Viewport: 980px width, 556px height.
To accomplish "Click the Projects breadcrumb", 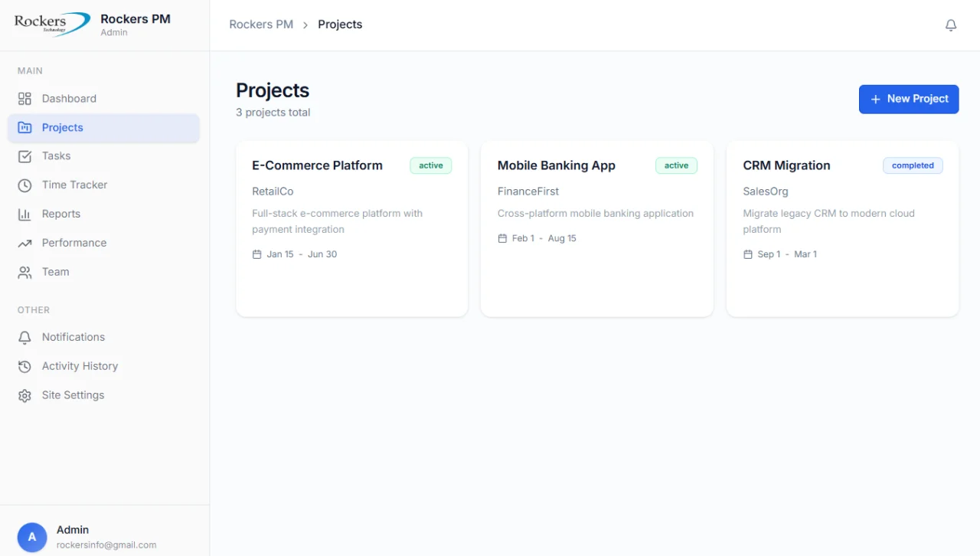I will coord(340,25).
